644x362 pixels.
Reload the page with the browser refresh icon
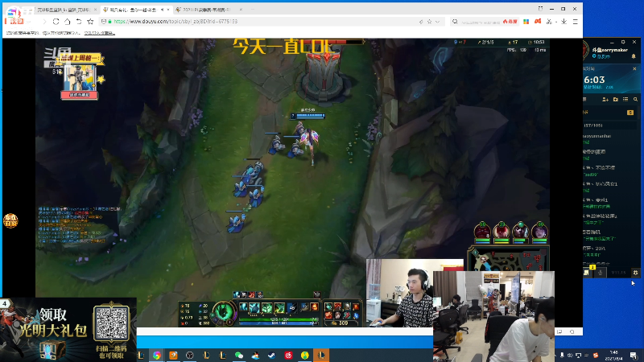coord(56,22)
